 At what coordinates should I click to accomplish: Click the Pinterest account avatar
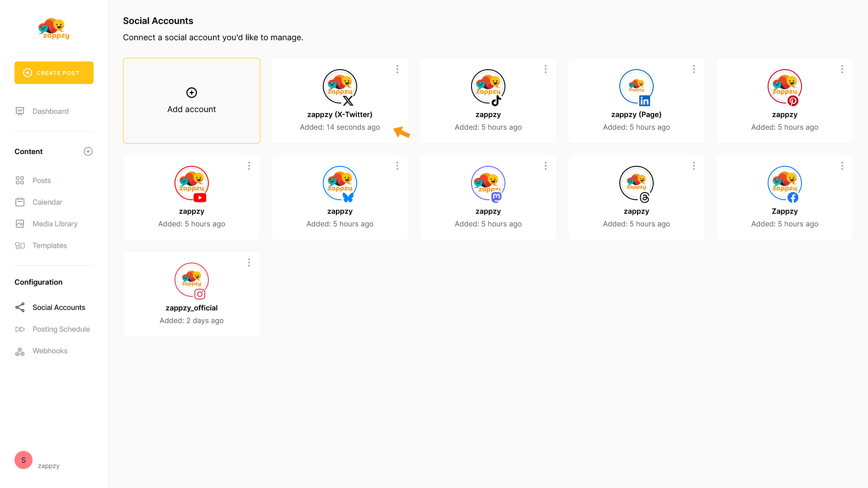[x=785, y=87]
